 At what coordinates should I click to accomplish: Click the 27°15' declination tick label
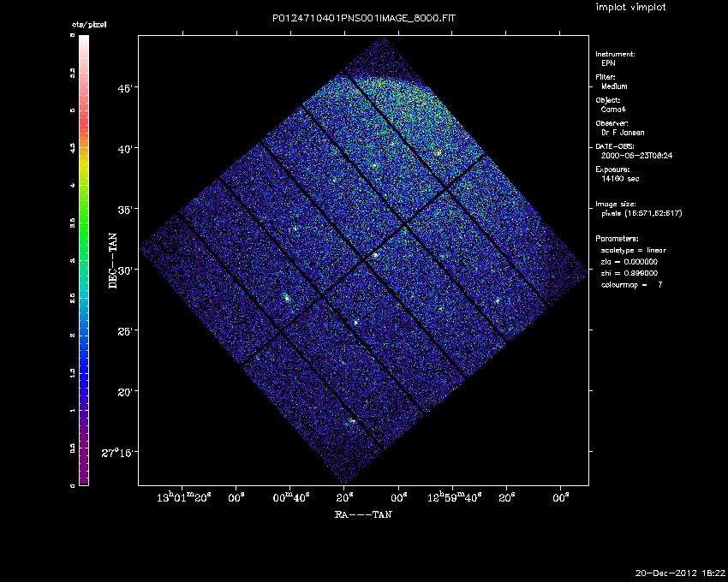pyautogui.click(x=116, y=453)
